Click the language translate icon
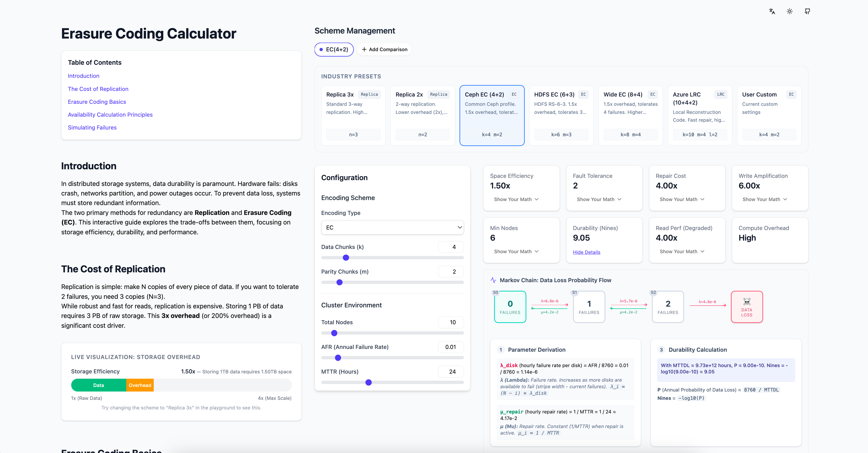Screen dimensions: 868x453 pyautogui.click(x=772, y=12)
